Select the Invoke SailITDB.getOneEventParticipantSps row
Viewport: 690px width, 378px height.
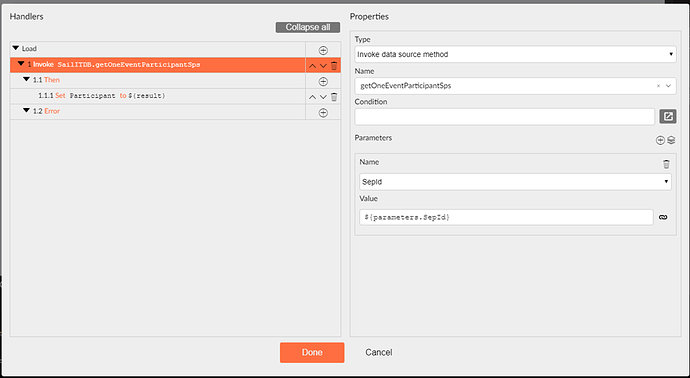(158, 65)
